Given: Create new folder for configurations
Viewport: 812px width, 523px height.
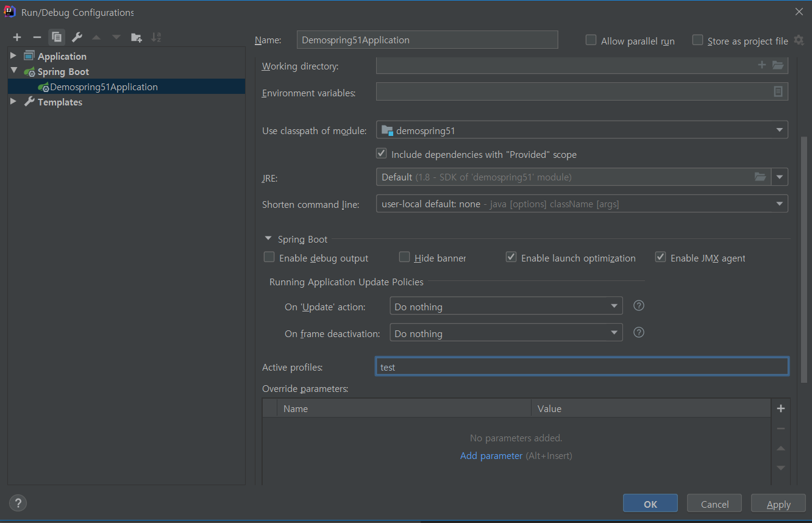Looking at the screenshot, I should pos(136,37).
